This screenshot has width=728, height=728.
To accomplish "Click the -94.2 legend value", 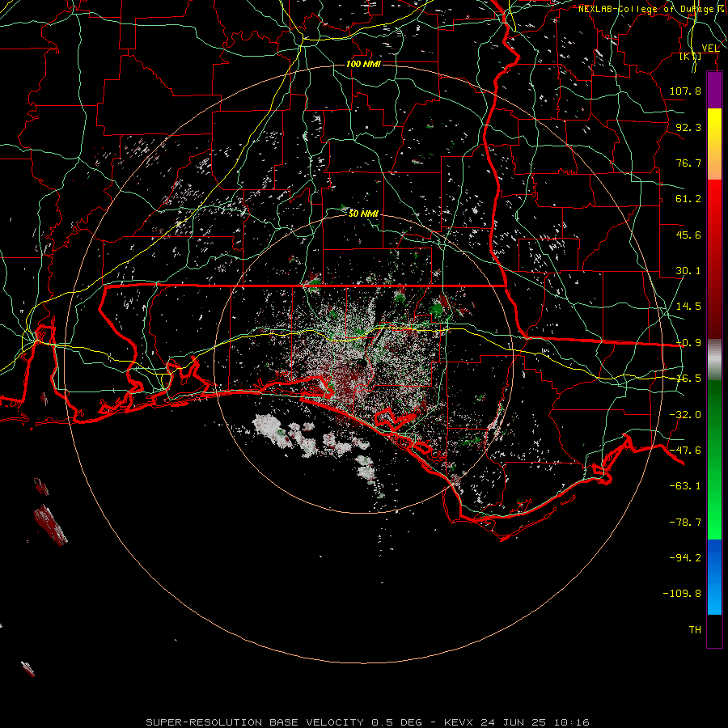I will (x=685, y=558).
